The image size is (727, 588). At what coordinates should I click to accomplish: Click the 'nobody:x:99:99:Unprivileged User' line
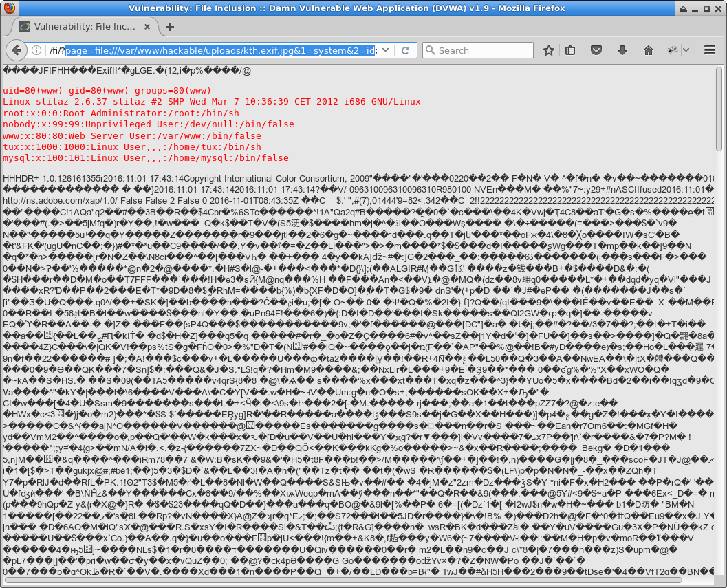(149, 124)
